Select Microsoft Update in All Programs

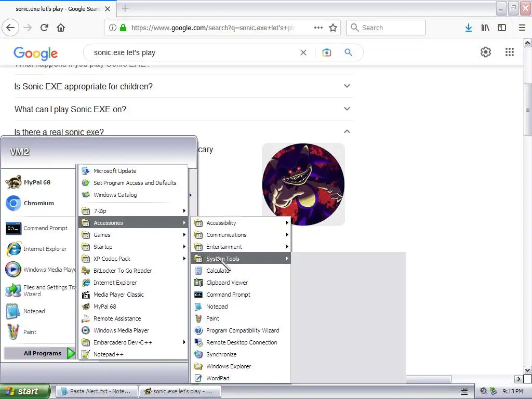pos(134,171)
